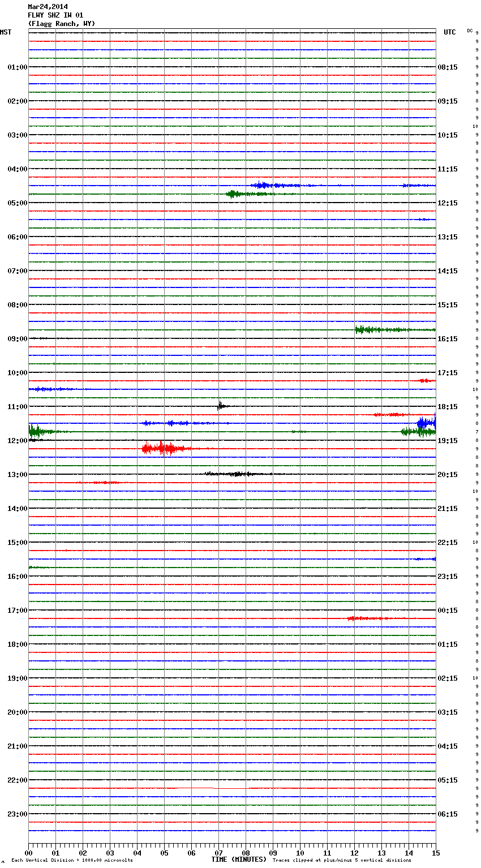Click the 00:15 UTC time label
This screenshot has height=868, width=481.
click(448, 611)
